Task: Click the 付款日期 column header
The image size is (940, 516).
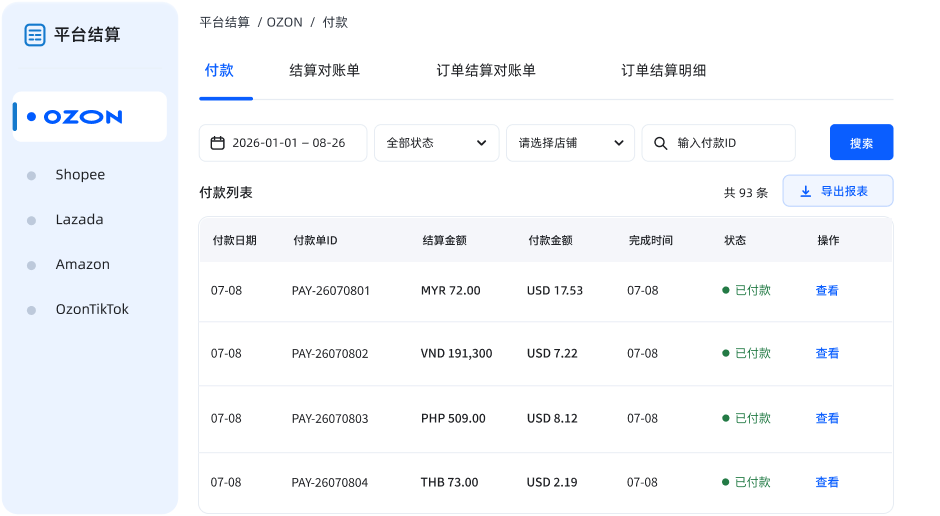Action: tap(234, 240)
